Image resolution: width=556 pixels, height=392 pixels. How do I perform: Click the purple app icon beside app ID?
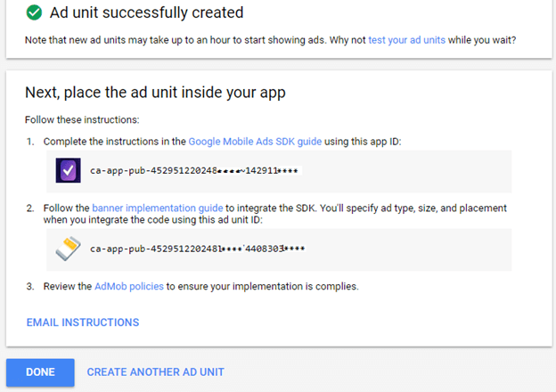pos(69,170)
